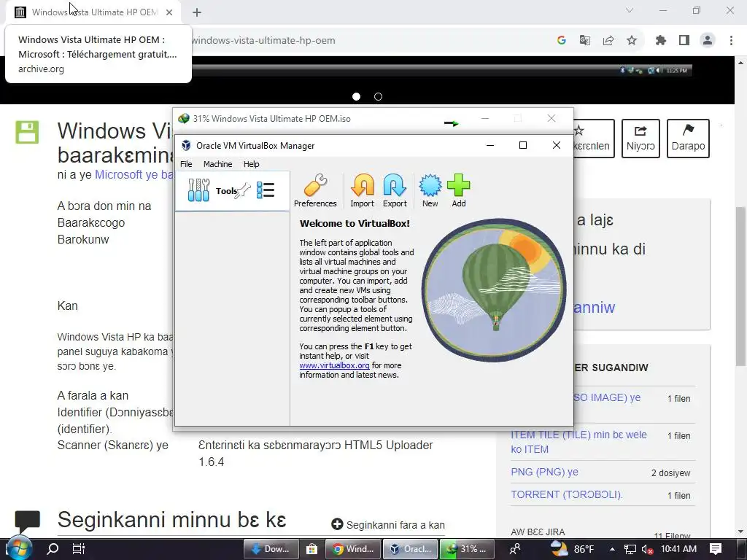The width and height of the screenshot is (747, 560).
Task: Open the TORRENT download link
Action: (x=567, y=495)
